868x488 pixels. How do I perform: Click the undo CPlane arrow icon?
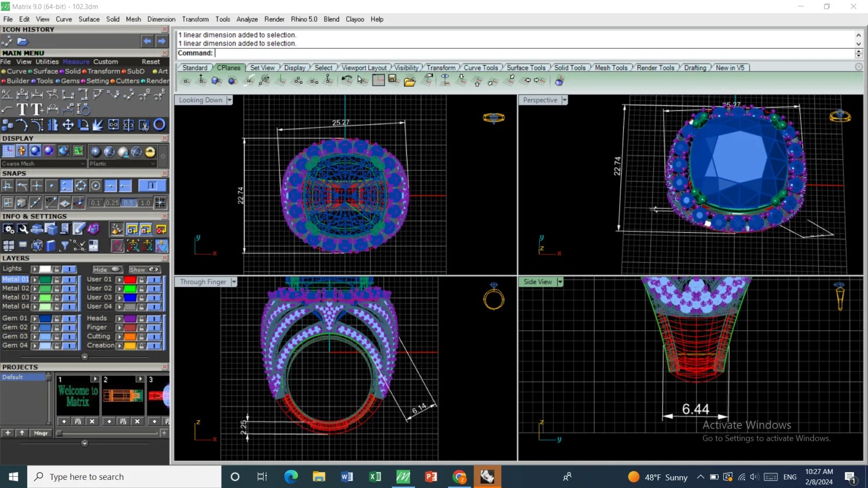pyautogui.click(x=346, y=81)
